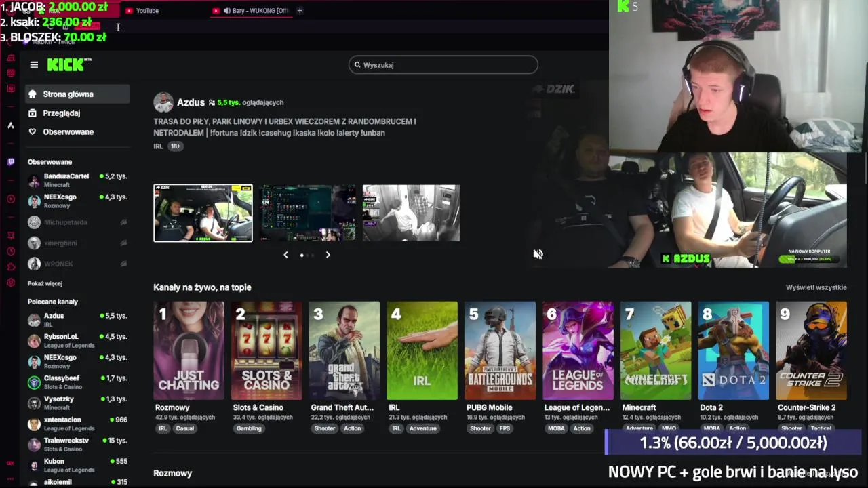The width and height of the screenshot is (868, 488).
Task: Select the first featured stream thumbnail
Action: (203, 213)
